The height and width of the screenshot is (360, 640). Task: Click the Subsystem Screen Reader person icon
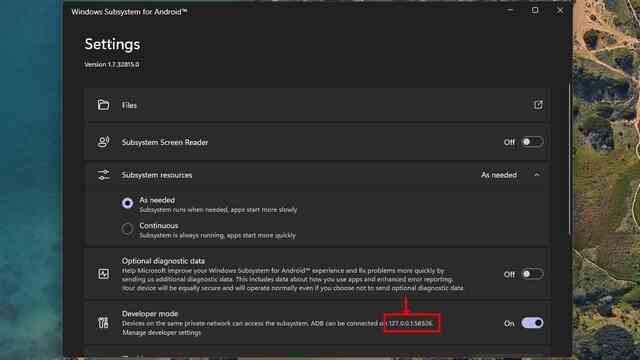click(103, 142)
